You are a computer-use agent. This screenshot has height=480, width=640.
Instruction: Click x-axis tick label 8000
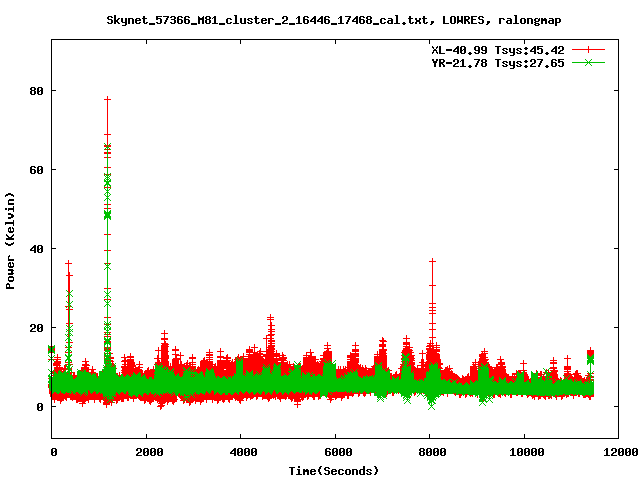432,452
